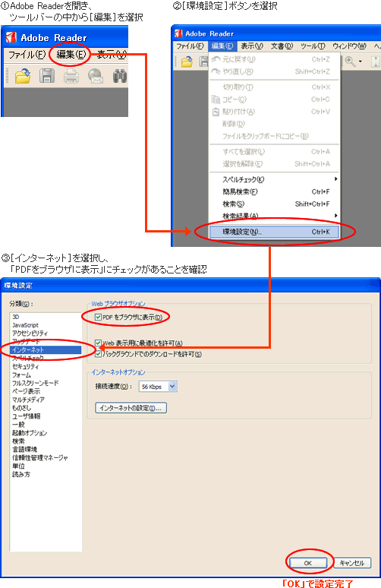Open 編集(E) menu in first Adobe Reader window

[71, 55]
